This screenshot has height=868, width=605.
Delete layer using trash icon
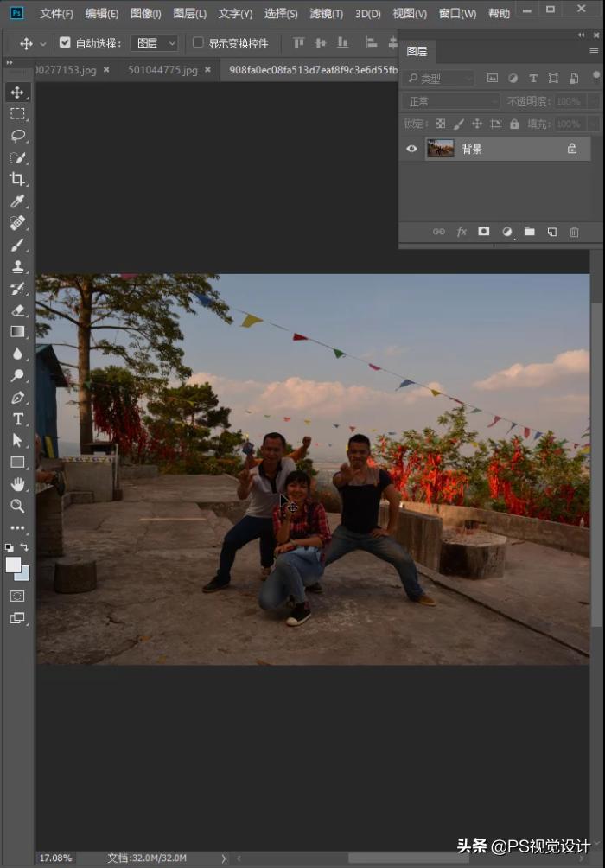(574, 232)
